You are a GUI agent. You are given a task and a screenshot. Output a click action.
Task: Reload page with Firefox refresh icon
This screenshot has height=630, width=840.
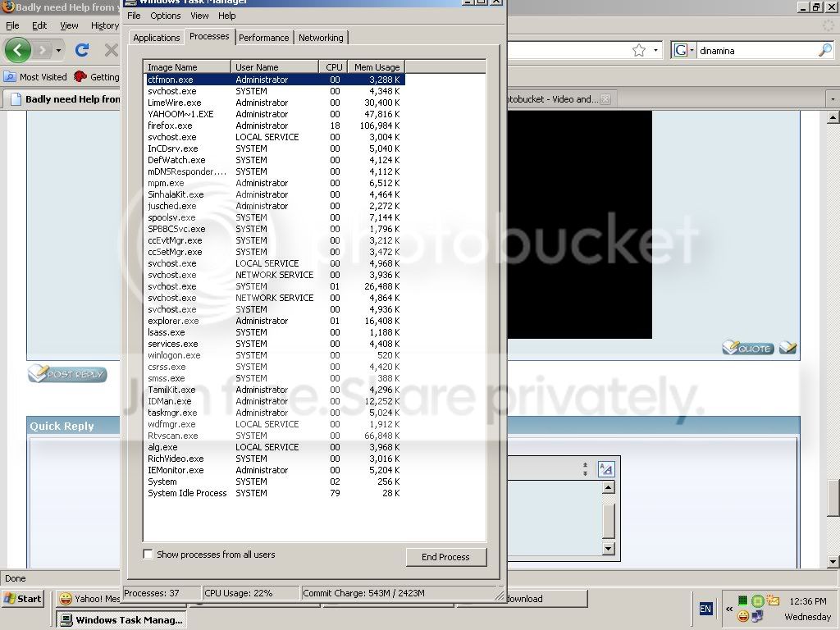[x=82, y=50]
